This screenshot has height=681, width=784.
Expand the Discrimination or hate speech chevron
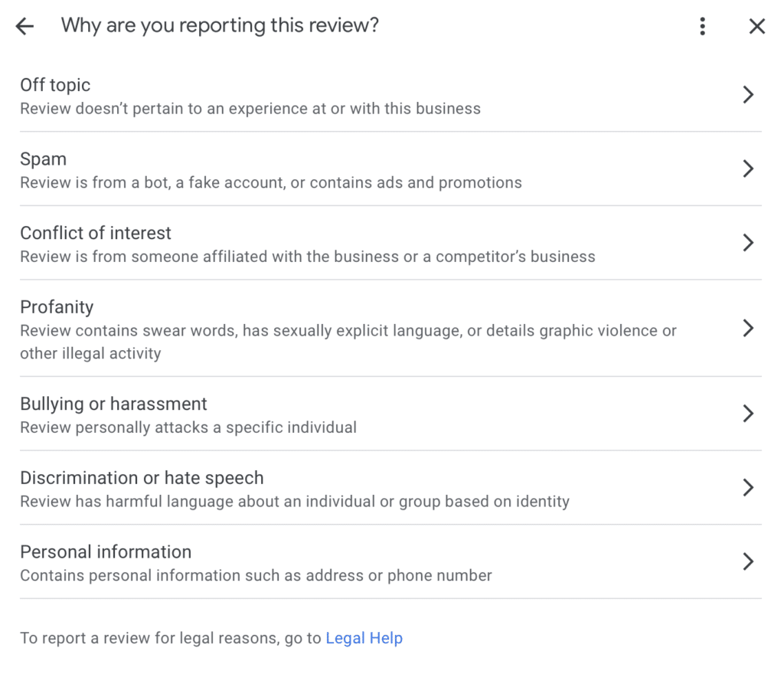click(x=748, y=487)
